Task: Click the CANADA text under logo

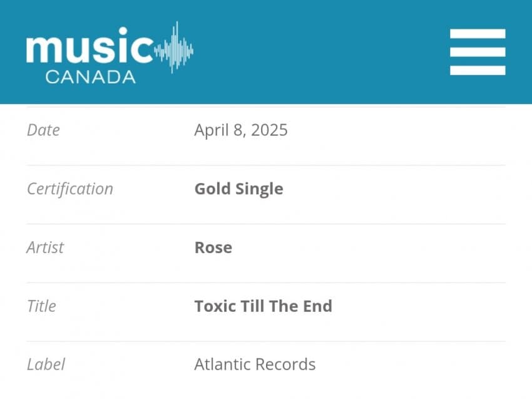Action: click(x=90, y=77)
